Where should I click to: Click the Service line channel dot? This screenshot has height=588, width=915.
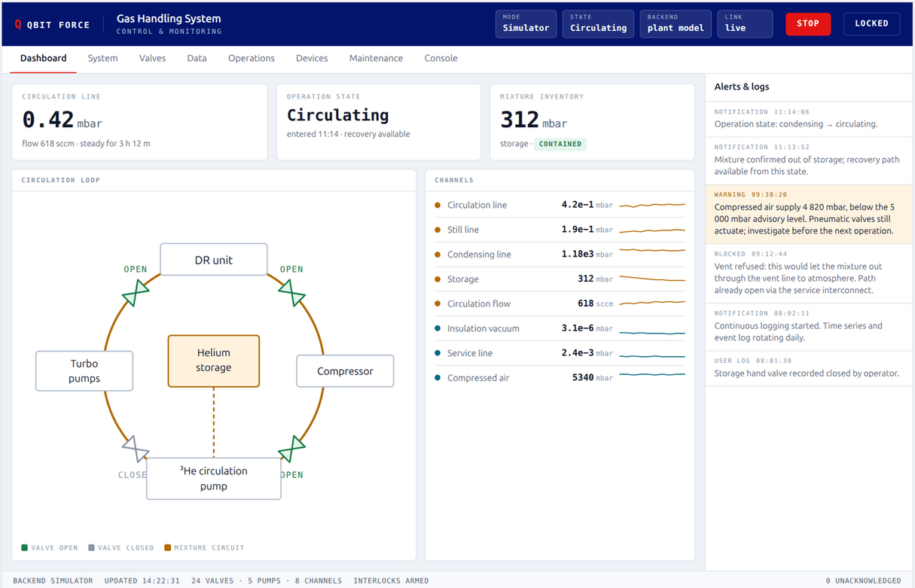click(438, 353)
